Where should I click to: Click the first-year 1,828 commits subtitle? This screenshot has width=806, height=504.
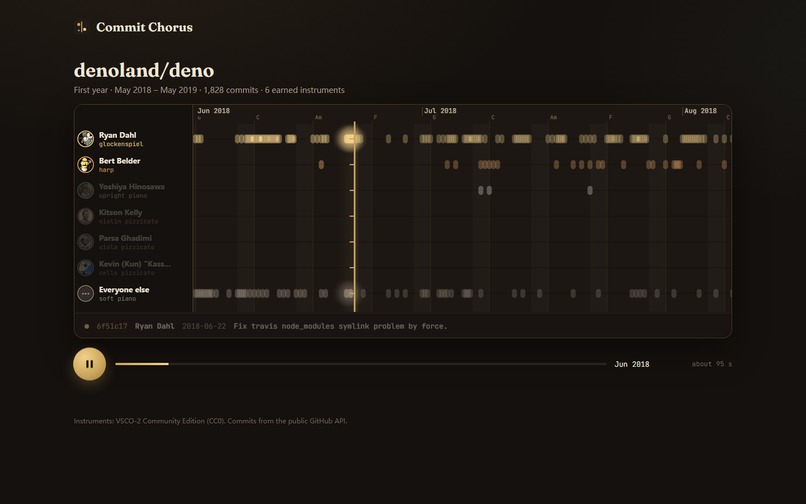click(209, 90)
